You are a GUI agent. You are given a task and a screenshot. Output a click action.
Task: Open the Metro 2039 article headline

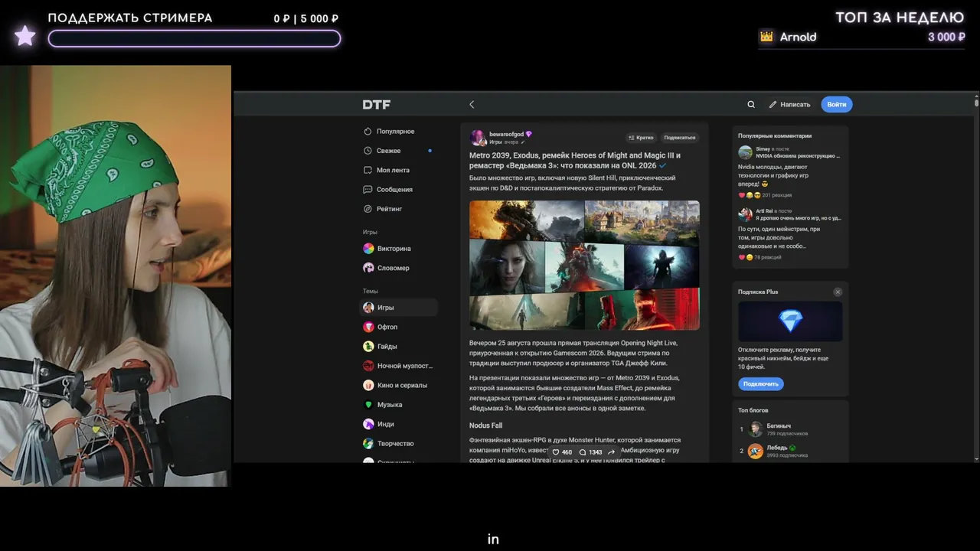(575, 160)
